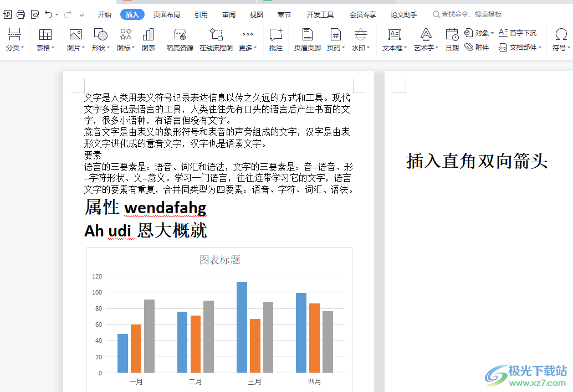The width and height of the screenshot is (573, 392).
Task: Expand the 分页 dropdown arrow
Action: (x=23, y=48)
